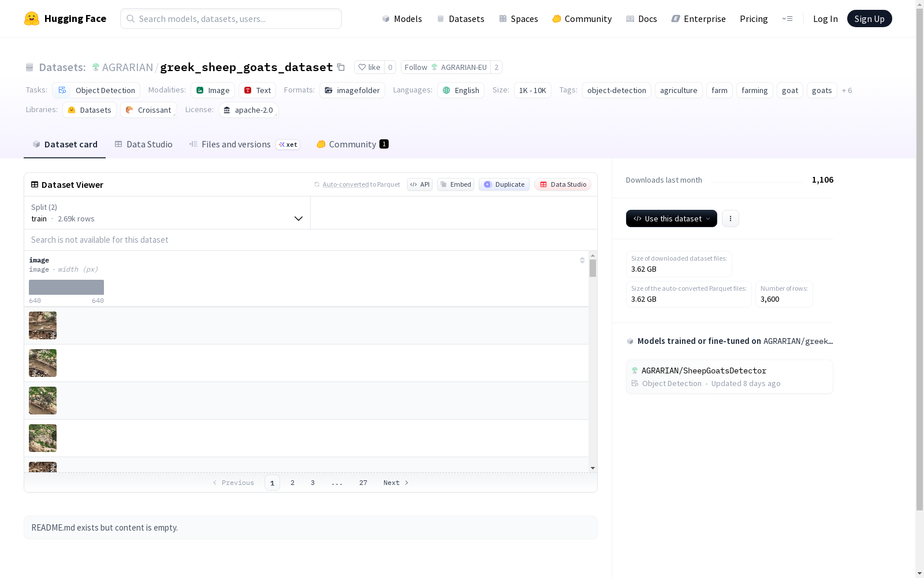Image resolution: width=924 pixels, height=578 pixels.
Task: Click the three-dot options button beside Use this dataset
Action: [731, 218]
